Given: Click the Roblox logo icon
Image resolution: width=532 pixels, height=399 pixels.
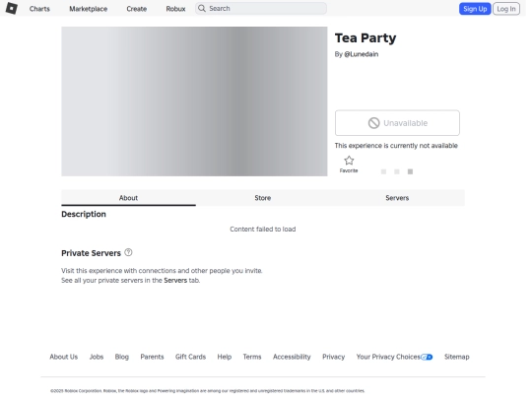Looking at the screenshot, I should point(12,8).
